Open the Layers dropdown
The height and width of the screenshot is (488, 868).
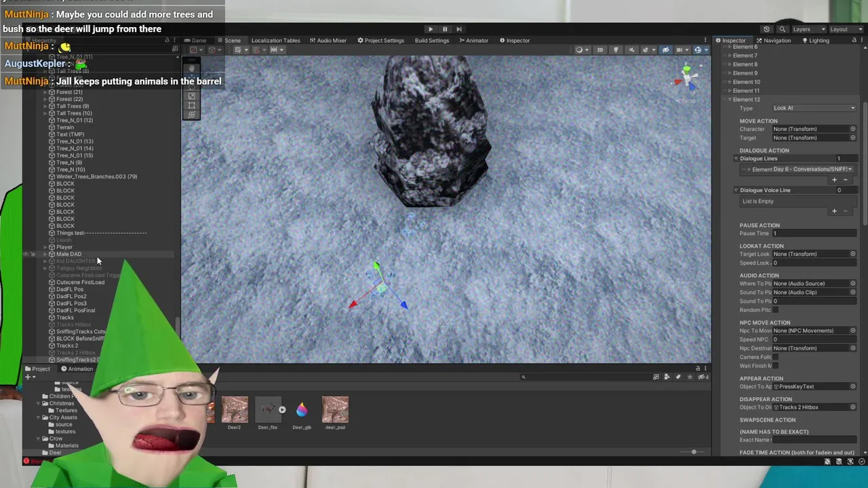808,29
